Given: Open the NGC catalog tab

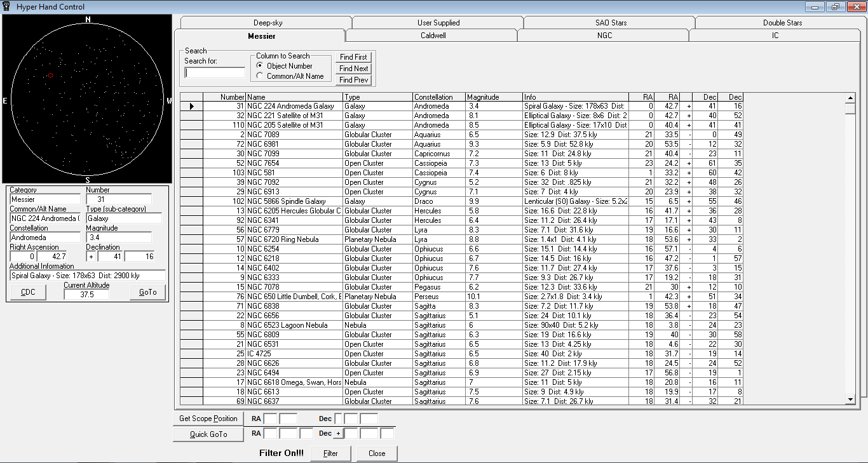Looking at the screenshot, I should click(604, 36).
